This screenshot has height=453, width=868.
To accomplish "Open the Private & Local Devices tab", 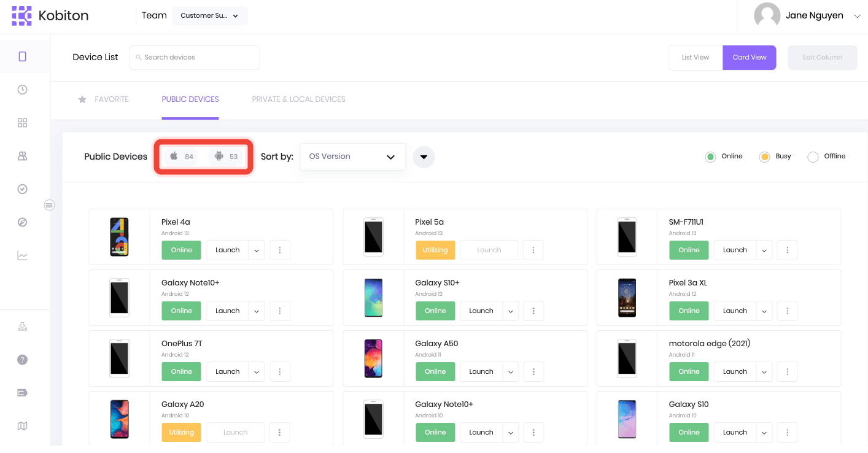I will click(x=298, y=99).
